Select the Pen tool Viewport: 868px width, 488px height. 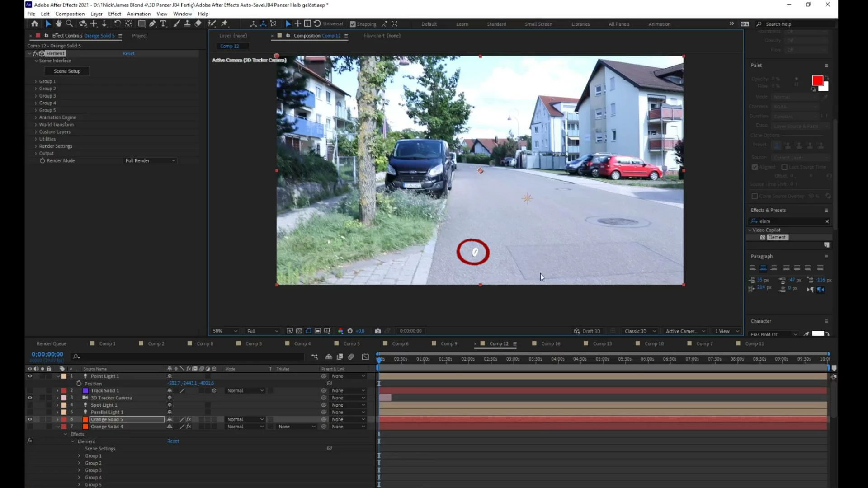(152, 23)
